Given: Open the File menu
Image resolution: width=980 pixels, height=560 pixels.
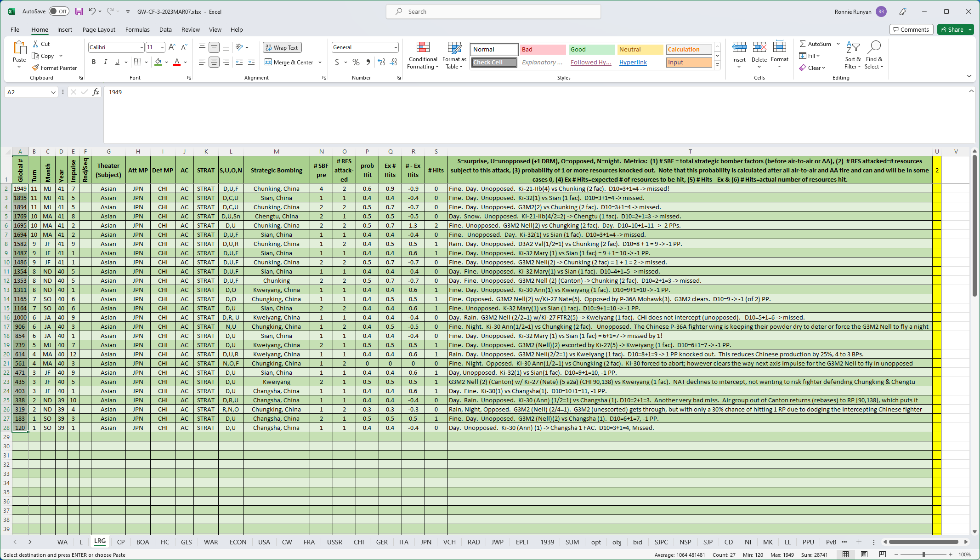Looking at the screenshot, I should tap(15, 29).
